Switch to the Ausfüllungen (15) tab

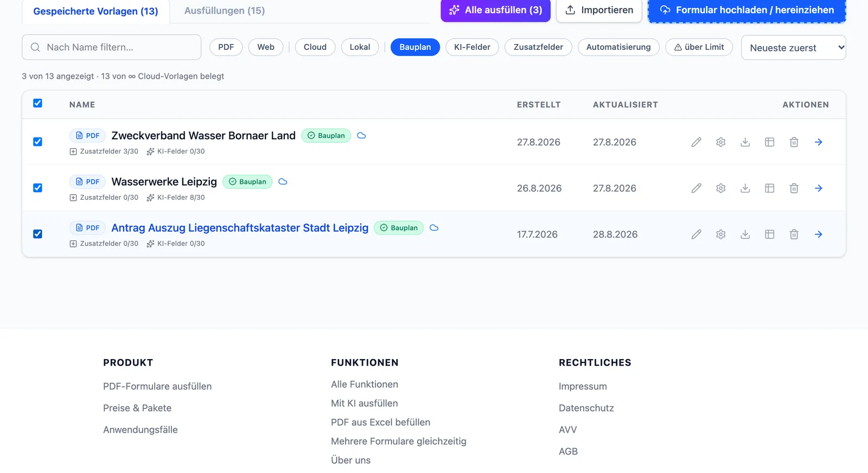[225, 11]
